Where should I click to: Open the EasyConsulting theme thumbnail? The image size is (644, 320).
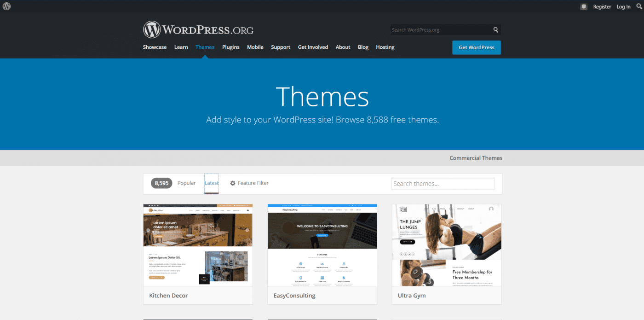[x=322, y=245]
